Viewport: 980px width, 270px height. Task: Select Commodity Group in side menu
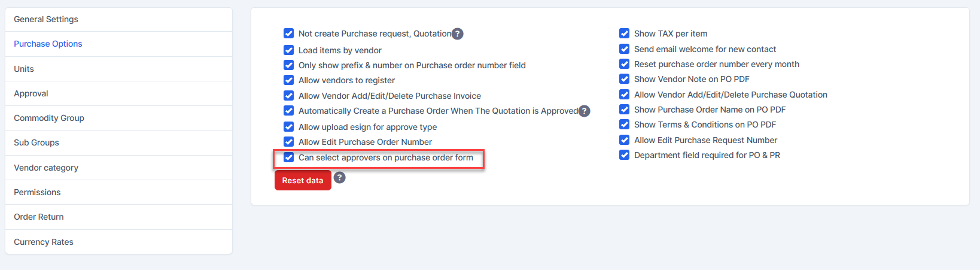49,118
